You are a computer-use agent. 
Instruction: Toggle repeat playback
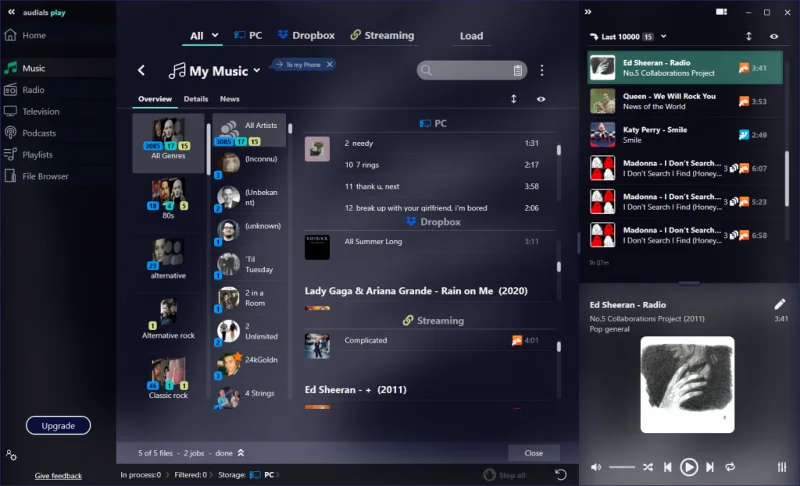pos(730,467)
